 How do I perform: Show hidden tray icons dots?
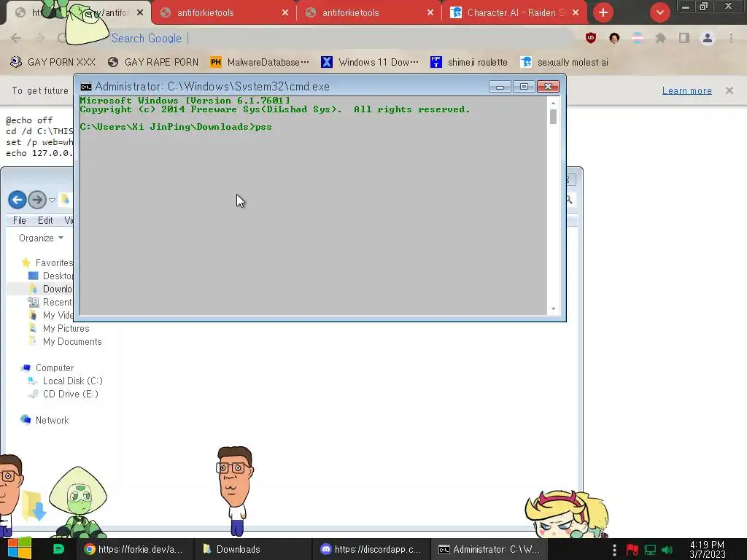click(614, 550)
